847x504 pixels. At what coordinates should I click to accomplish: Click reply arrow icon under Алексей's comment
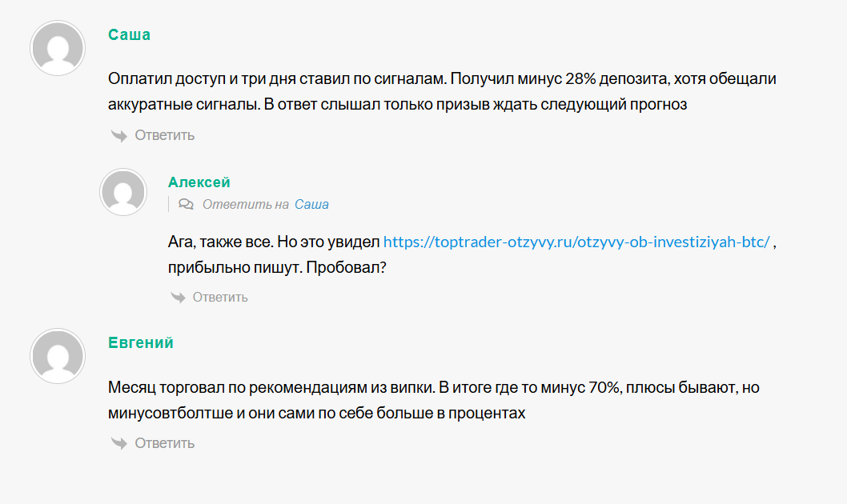click(x=178, y=298)
